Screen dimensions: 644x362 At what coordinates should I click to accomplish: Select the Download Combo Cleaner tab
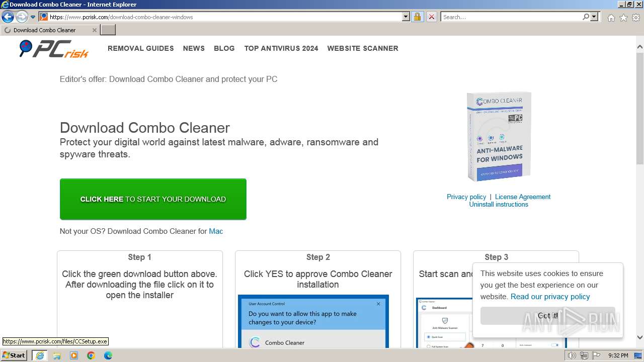[50, 30]
